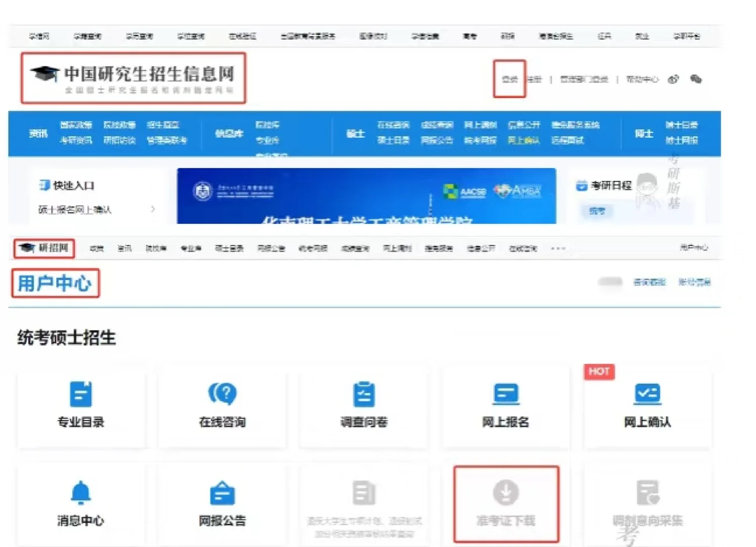Open 在线咨询 via its chat icon
Viewport: 756px width, 547px height.
(x=223, y=394)
